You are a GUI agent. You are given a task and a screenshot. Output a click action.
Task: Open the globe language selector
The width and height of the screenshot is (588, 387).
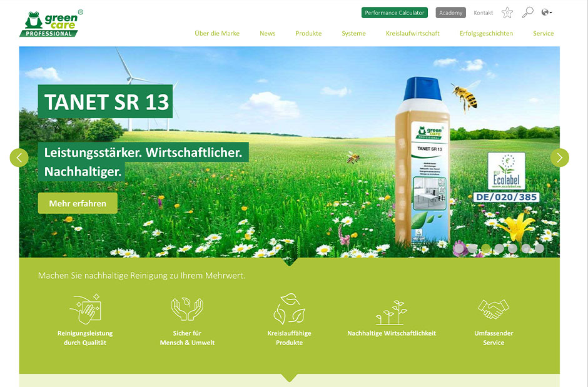pyautogui.click(x=546, y=13)
